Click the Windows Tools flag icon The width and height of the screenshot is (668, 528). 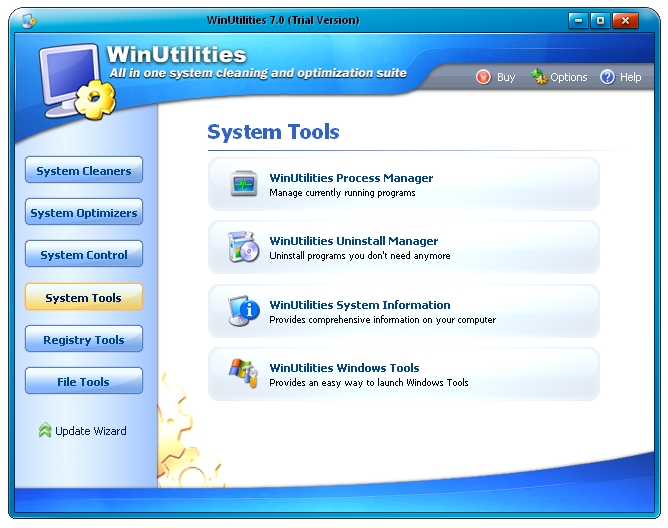[x=243, y=373]
